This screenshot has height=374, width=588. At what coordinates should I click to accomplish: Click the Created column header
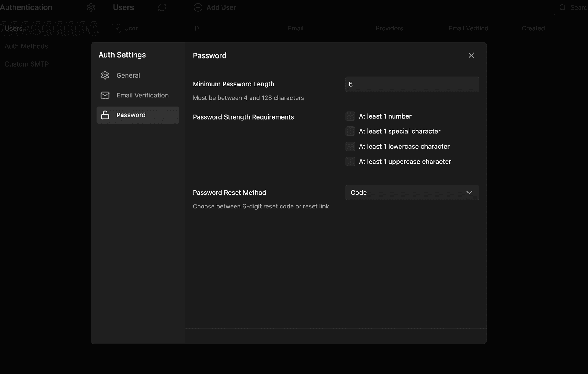[x=533, y=28]
